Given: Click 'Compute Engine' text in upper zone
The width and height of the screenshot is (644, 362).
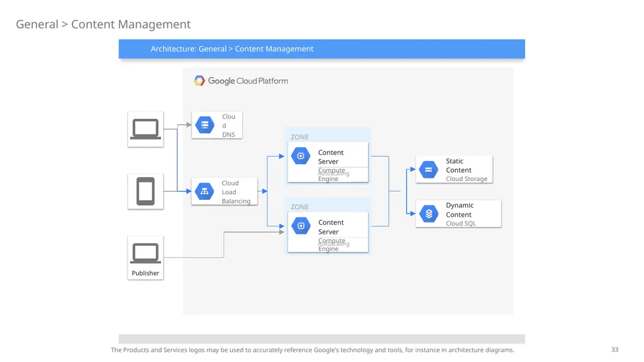Looking at the screenshot, I should tap(331, 175).
